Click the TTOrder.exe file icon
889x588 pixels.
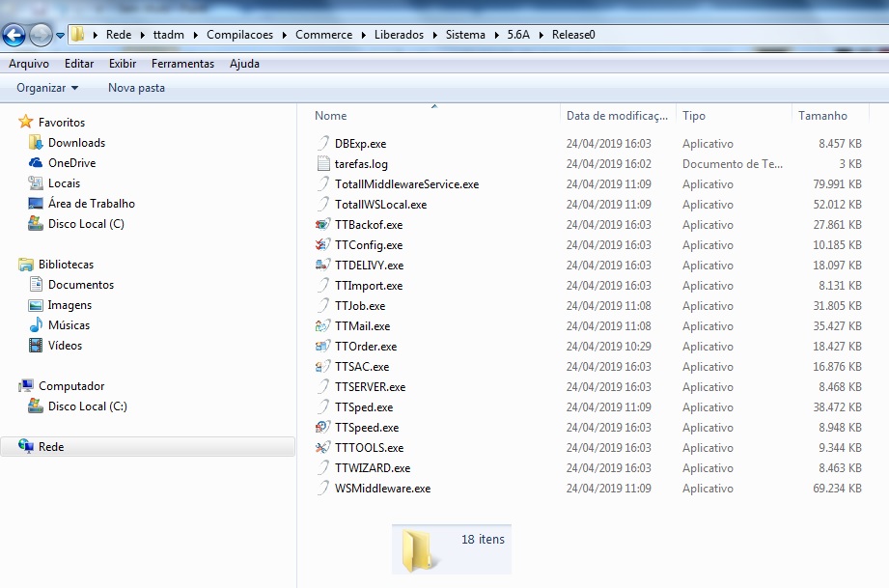(322, 347)
